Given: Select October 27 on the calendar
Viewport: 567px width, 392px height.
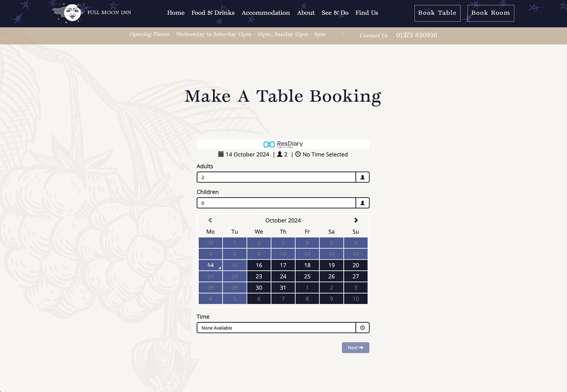Looking at the screenshot, I should coord(356,276).
